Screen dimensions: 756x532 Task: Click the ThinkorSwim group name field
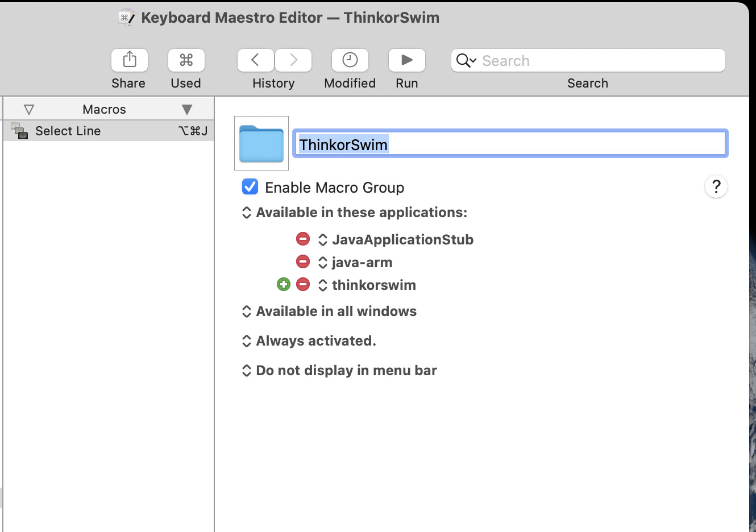pyautogui.click(x=510, y=144)
